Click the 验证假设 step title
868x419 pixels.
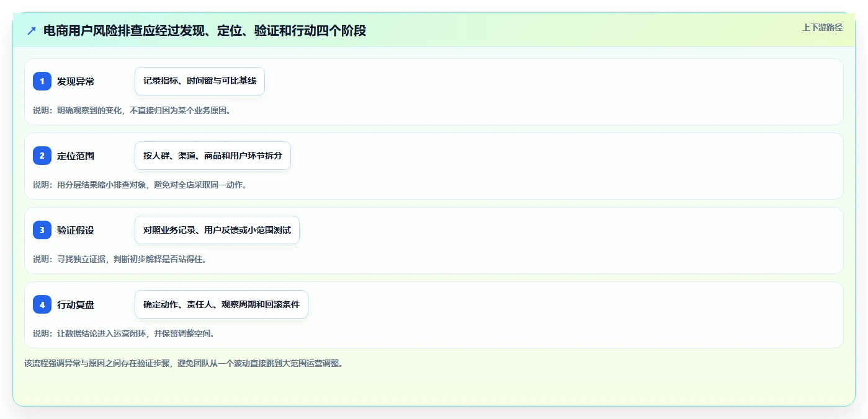tap(76, 230)
